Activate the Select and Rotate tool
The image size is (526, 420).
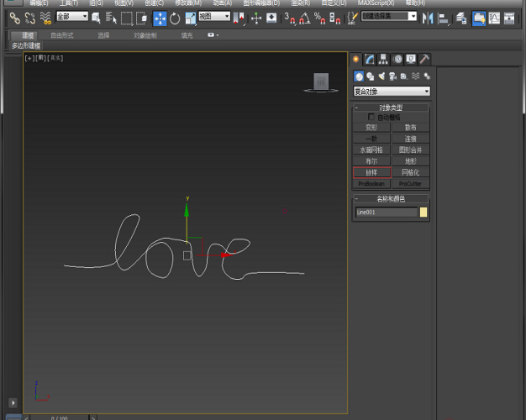pos(175,18)
